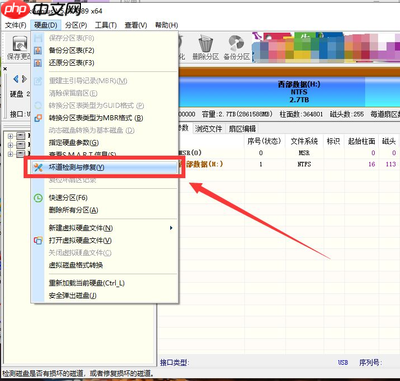Close the open 硬盘(D) menu
Viewport: 400px width, 381px height.
click(46, 25)
